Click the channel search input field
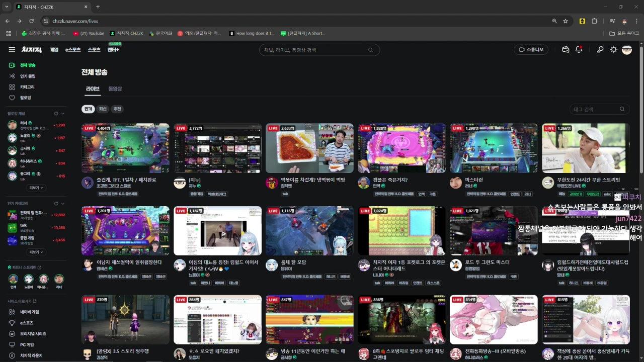Image resolution: width=644 pixels, height=362 pixels. (314, 50)
